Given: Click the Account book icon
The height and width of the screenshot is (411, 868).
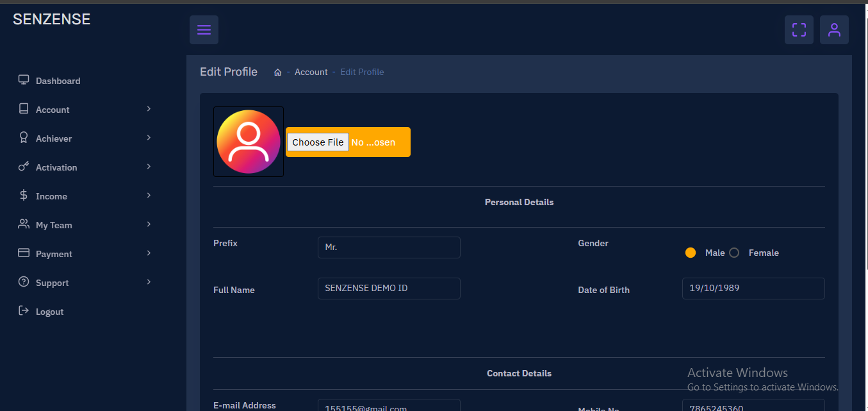Looking at the screenshot, I should tap(24, 109).
